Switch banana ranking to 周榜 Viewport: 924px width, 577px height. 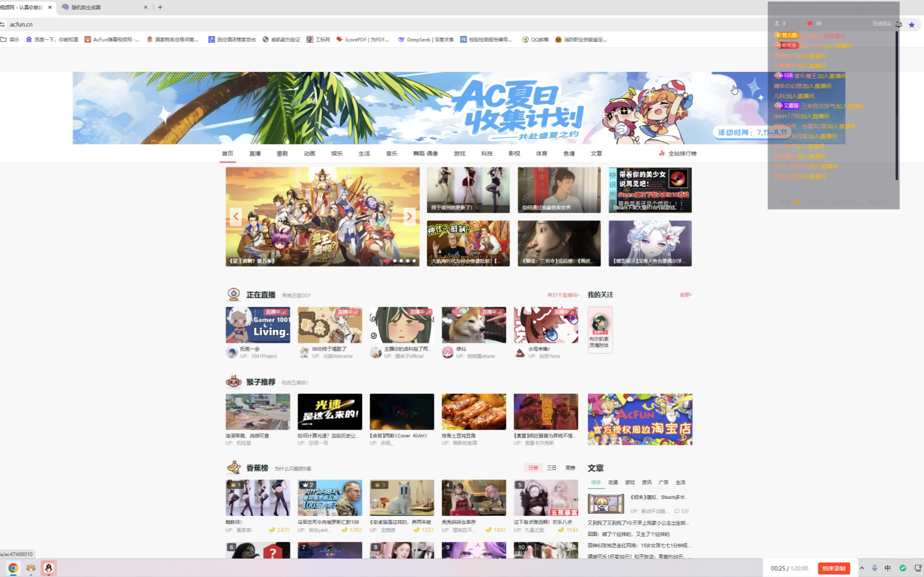[570, 468]
